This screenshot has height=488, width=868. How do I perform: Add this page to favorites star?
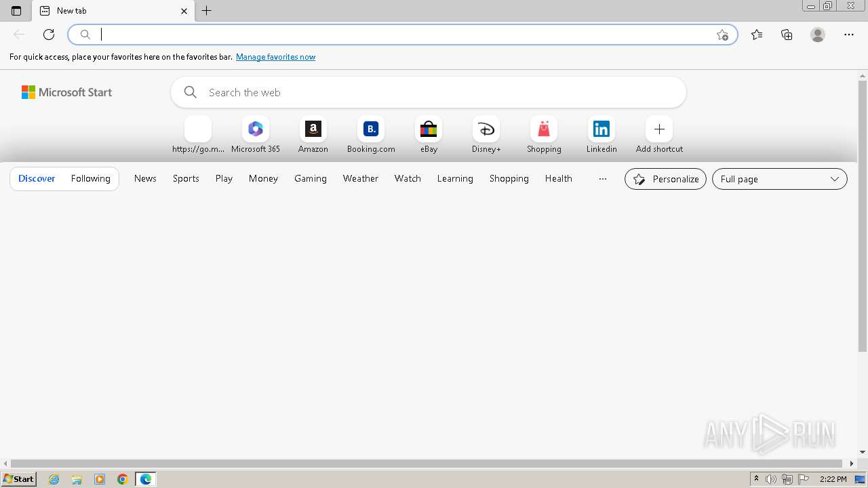[722, 35]
